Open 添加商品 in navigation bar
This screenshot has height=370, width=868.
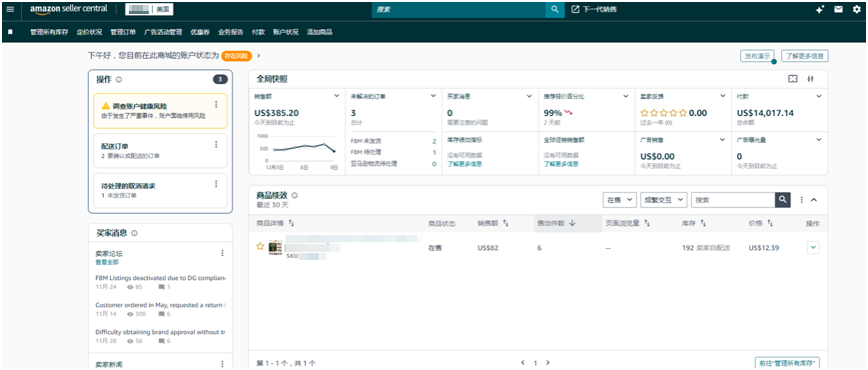click(x=320, y=32)
